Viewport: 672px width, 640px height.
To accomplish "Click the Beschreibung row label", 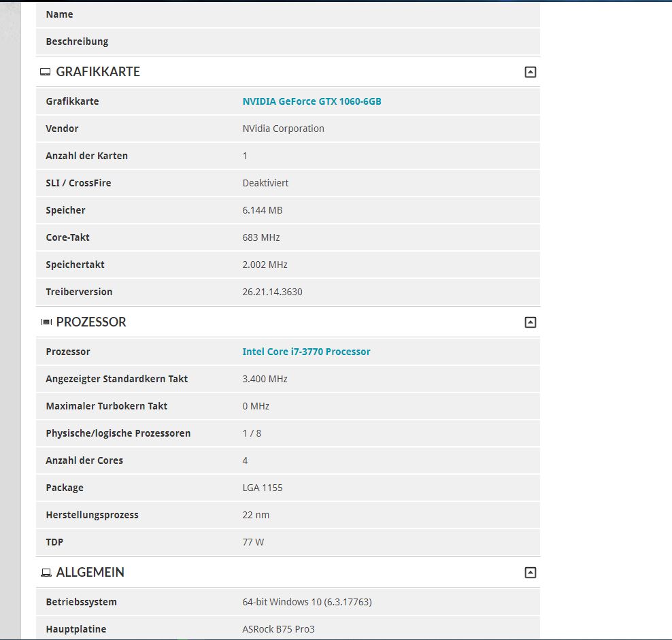I will click(x=77, y=41).
